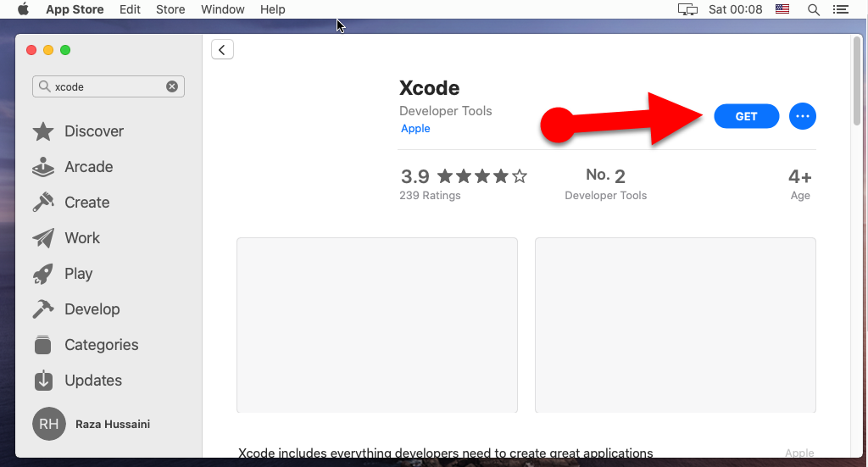Open the first Xcode screenshot placeholder
Screen dimensions: 868x467
coord(377,325)
